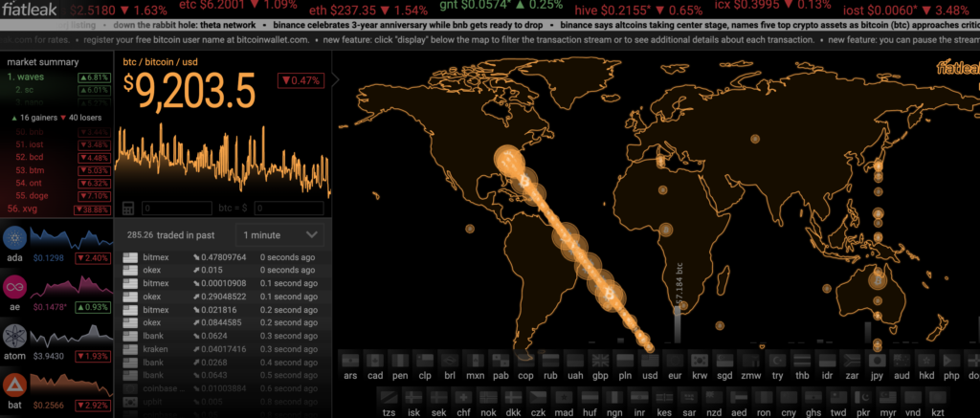Image resolution: width=980 pixels, height=418 pixels.
Task: Choose the hkd currency flag
Action: pos(926,361)
